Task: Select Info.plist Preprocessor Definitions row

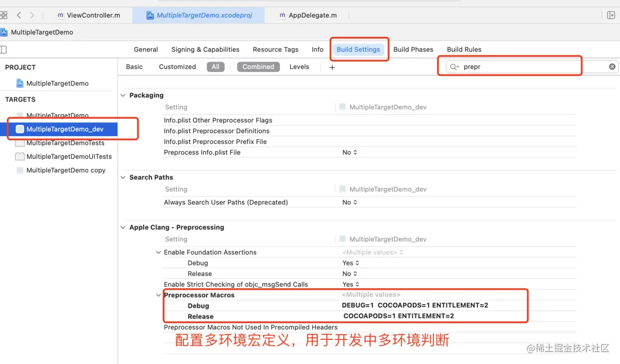Action: 369,131
